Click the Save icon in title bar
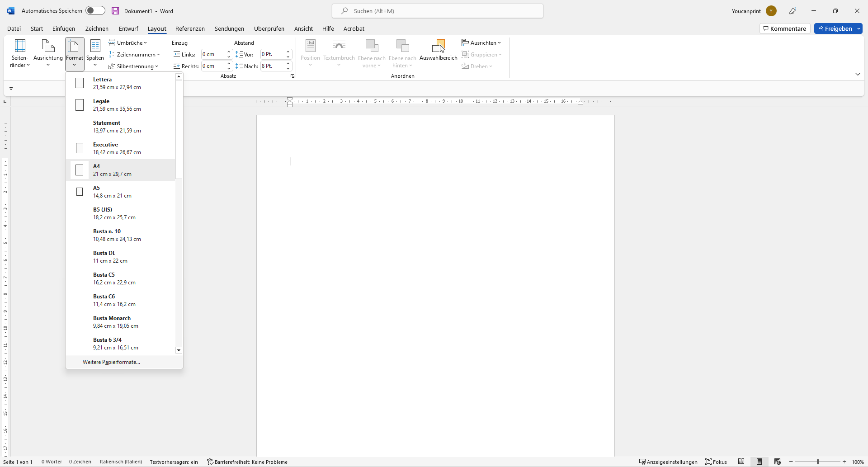The image size is (868, 467). pyautogui.click(x=115, y=11)
